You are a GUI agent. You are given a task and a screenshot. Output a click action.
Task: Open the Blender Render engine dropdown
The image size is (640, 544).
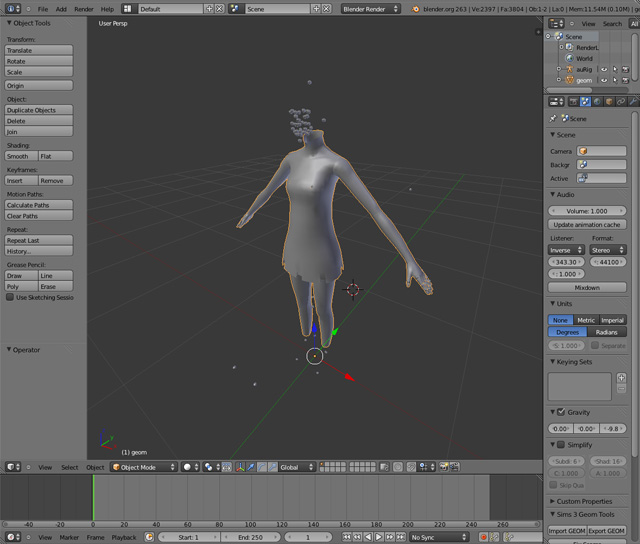pos(371,9)
